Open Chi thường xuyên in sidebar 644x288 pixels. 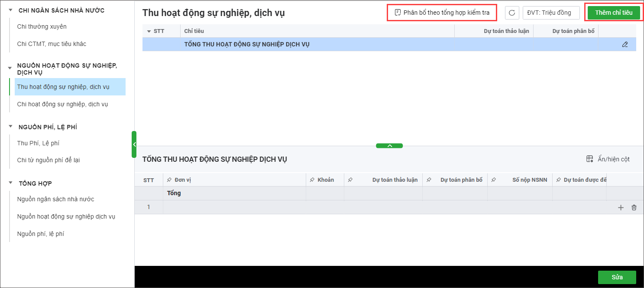pos(42,26)
